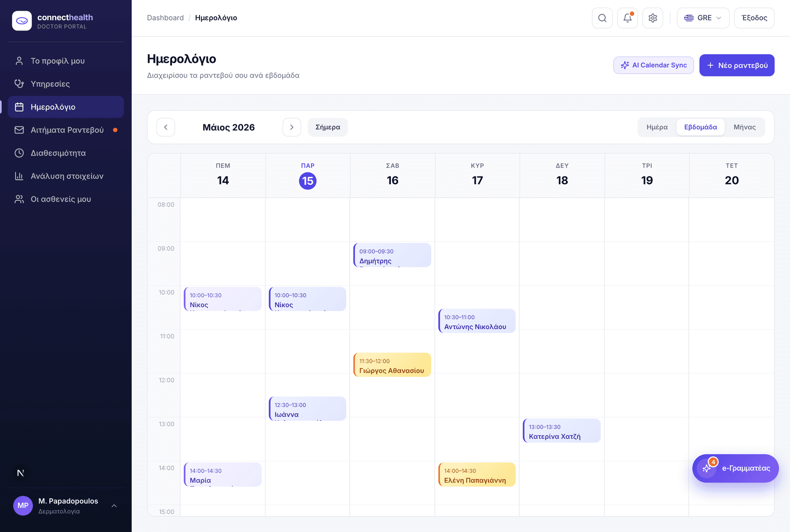Open Ανάλυση στοιχείων sidebar item
Screen dimensions: 790x532
pos(66,176)
